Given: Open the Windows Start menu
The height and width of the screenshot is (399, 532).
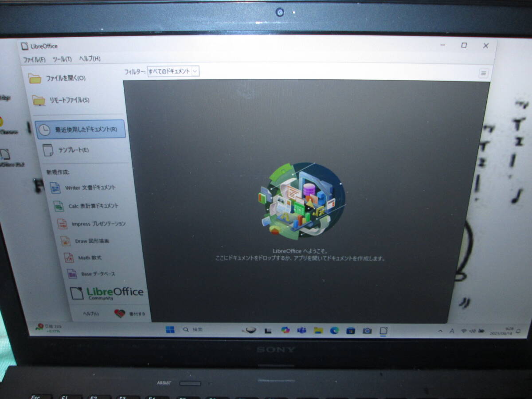Looking at the screenshot, I should 170,329.
